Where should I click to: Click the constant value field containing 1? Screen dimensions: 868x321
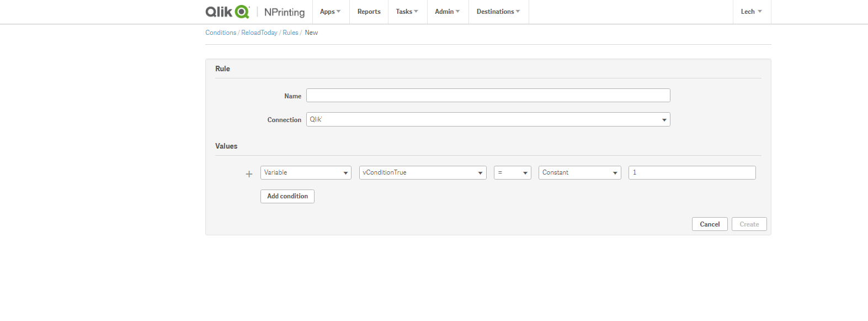click(x=692, y=172)
